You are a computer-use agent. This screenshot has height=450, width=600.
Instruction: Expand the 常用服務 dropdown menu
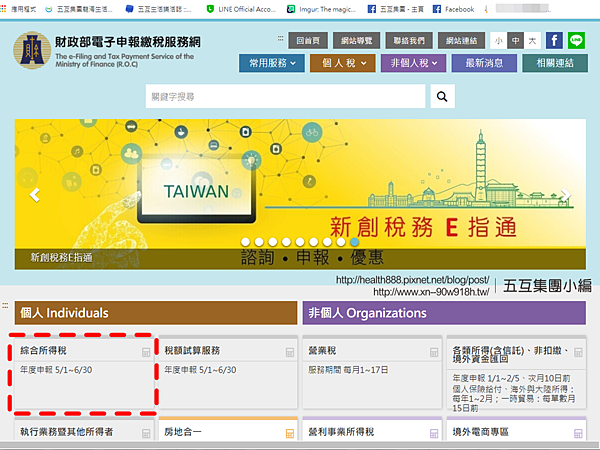(272, 63)
